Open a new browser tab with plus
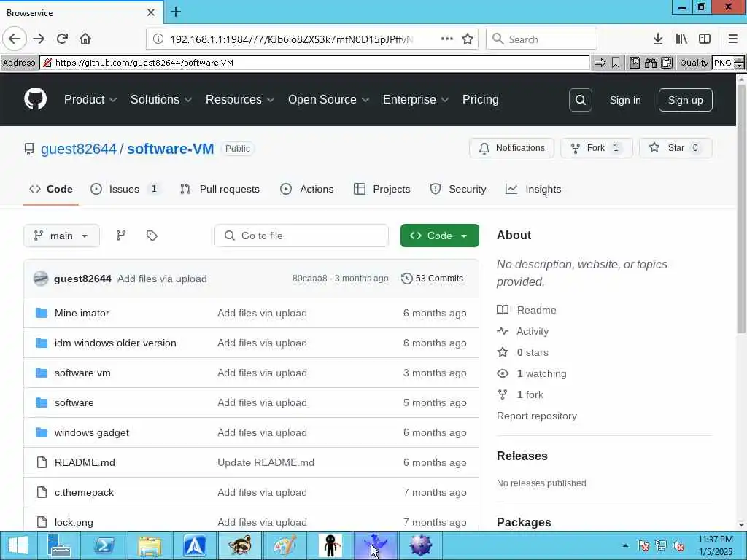This screenshot has height=560, width=747. point(176,12)
